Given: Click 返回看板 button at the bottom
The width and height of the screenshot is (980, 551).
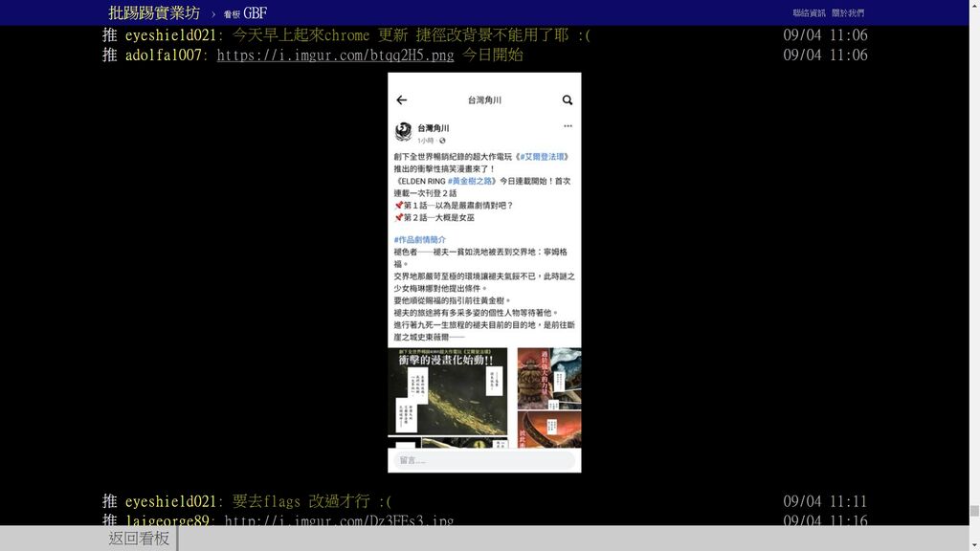Looking at the screenshot, I should click(x=139, y=538).
